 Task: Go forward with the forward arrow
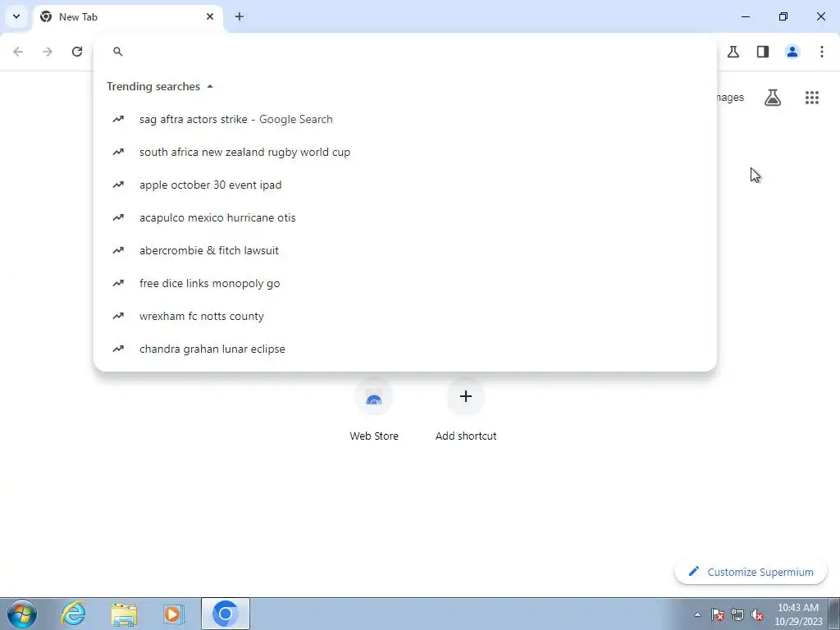pyautogui.click(x=48, y=52)
